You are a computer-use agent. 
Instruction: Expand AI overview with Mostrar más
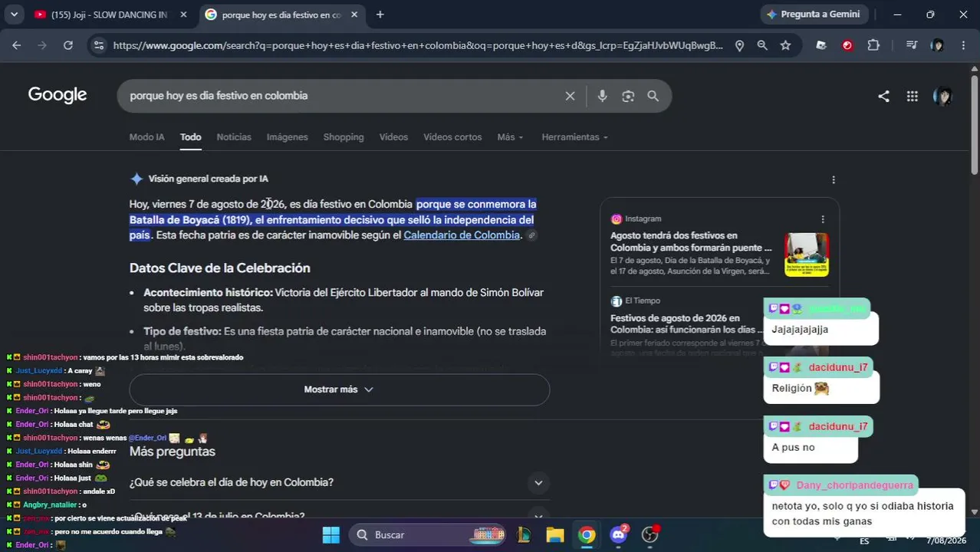339,389
